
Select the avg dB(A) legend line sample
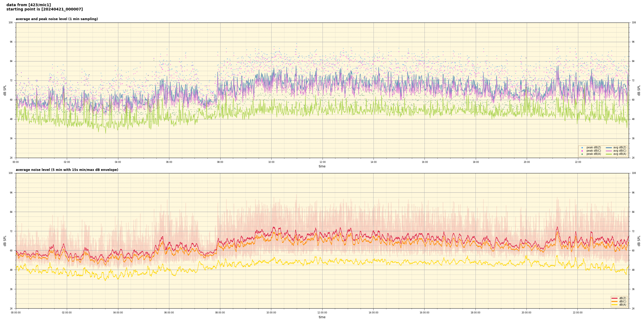[609, 154]
